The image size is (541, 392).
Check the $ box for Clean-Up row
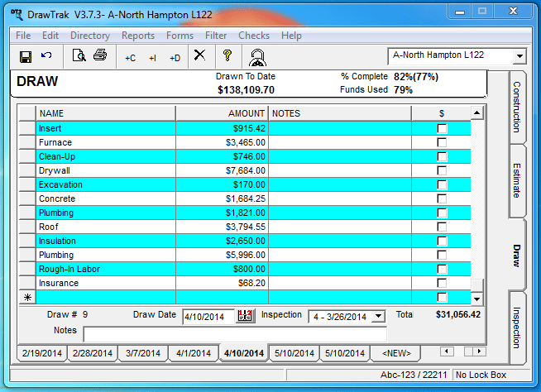pyautogui.click(x=442, y=156)
